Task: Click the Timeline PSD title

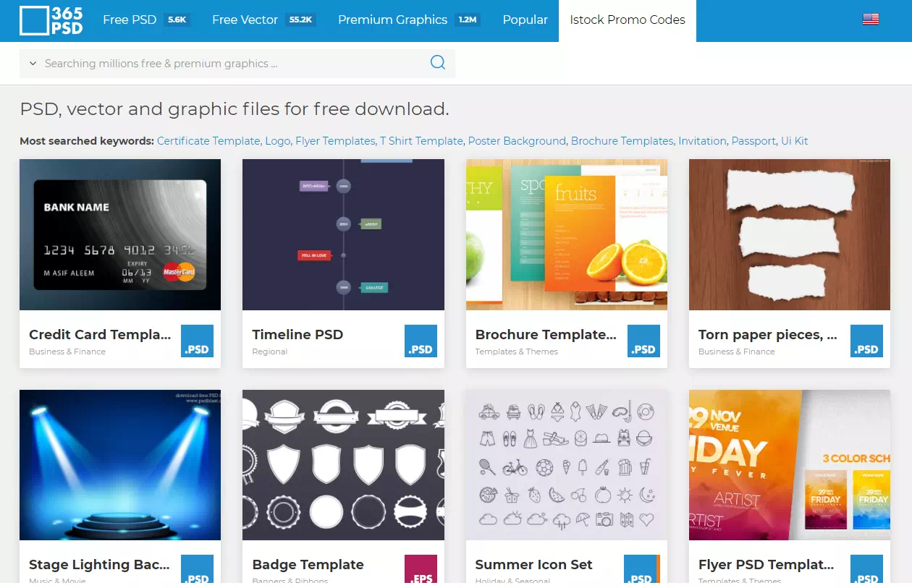Action: click(297, 335)
